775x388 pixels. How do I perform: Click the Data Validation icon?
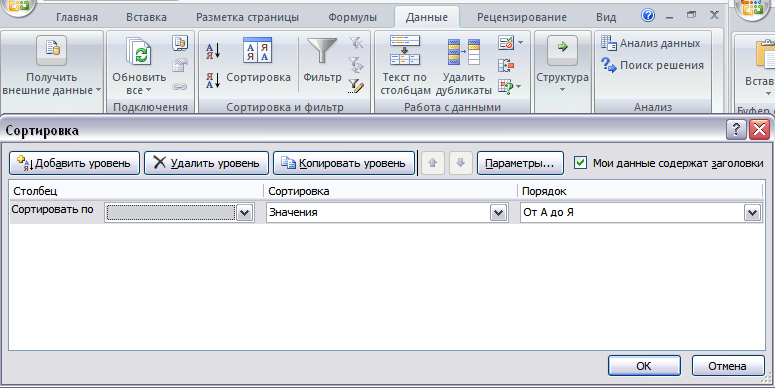[506, 43]
